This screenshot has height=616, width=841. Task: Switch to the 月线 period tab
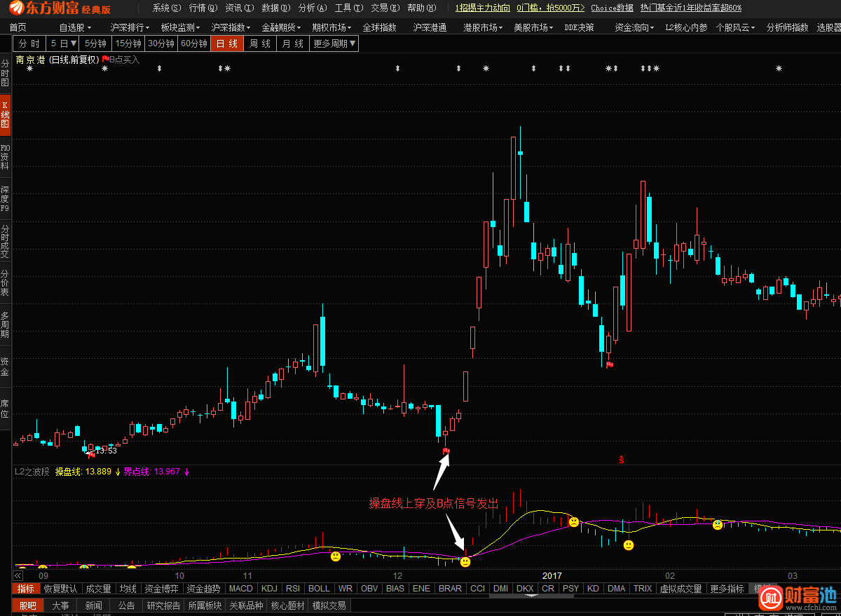[293, 43]
